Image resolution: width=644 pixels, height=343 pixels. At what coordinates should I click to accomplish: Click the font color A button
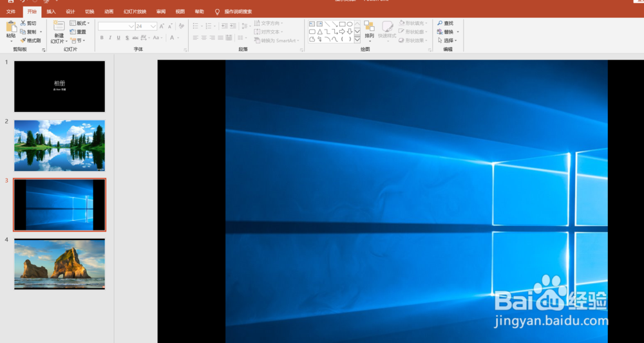click(x=172, y=38)
